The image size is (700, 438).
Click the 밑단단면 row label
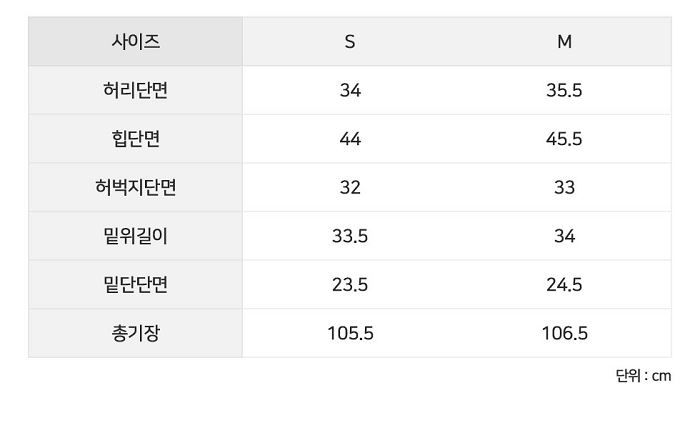[x=136, y=284]
